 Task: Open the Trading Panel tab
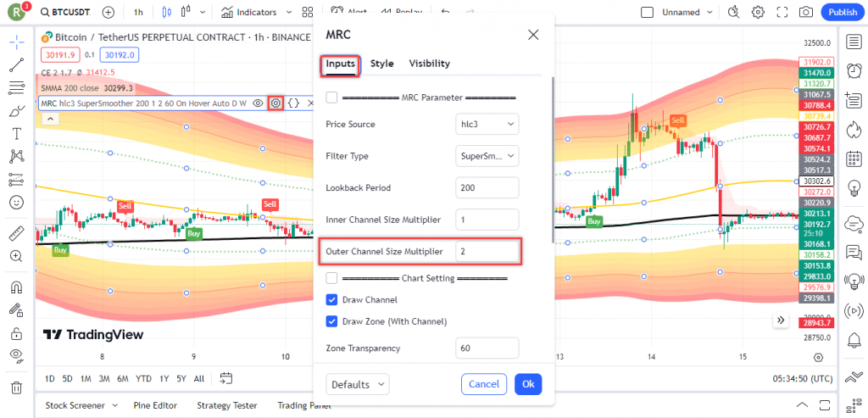pyautogui.click(x=304, y=405)
